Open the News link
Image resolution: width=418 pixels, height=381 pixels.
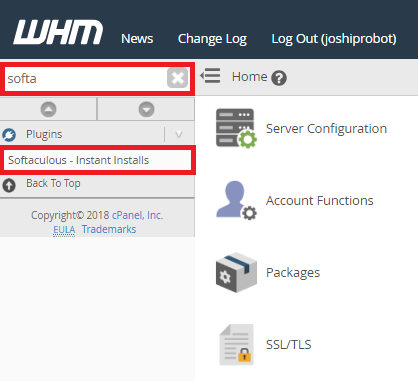137,39
